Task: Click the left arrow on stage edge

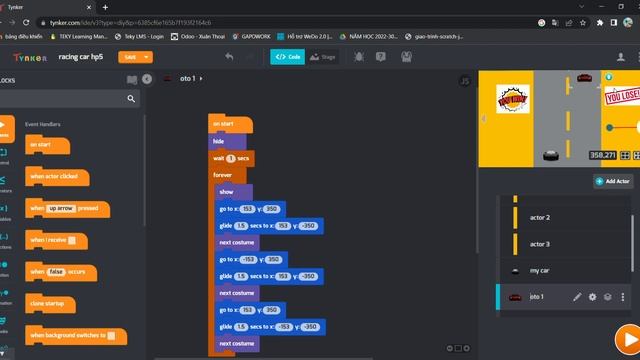Action: (x=484, y=119)
